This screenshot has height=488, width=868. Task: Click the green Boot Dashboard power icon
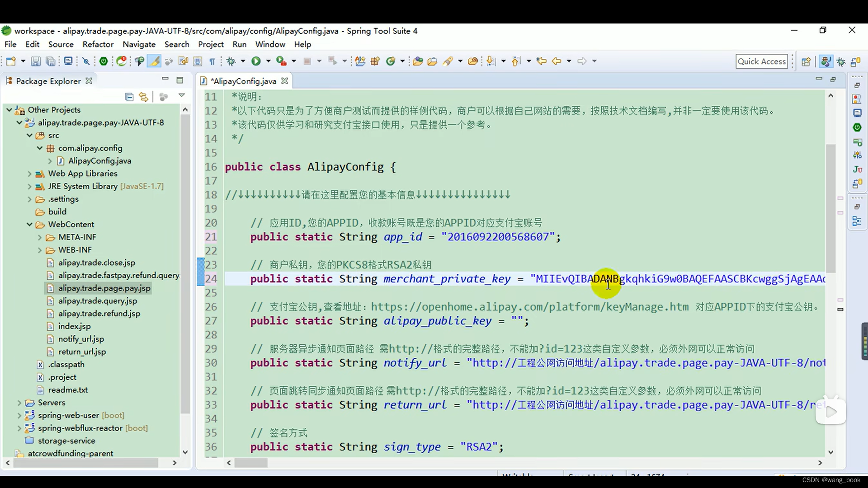click(x=104, y=61)
